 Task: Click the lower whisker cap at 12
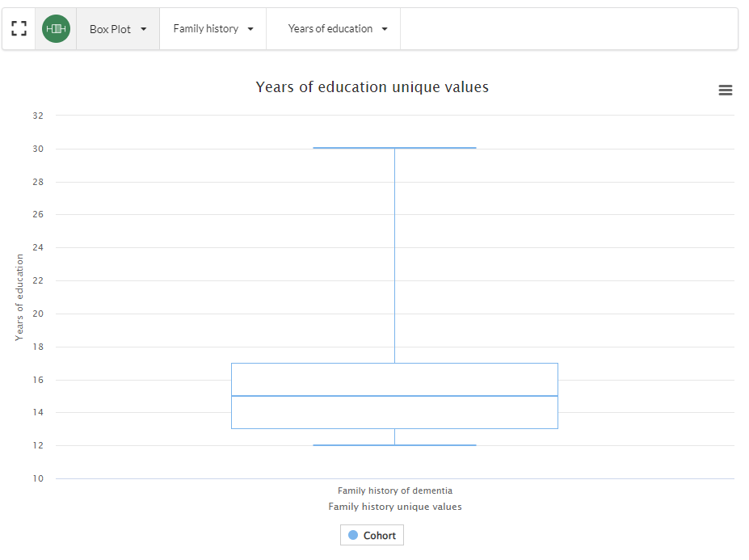coord(394,445)
